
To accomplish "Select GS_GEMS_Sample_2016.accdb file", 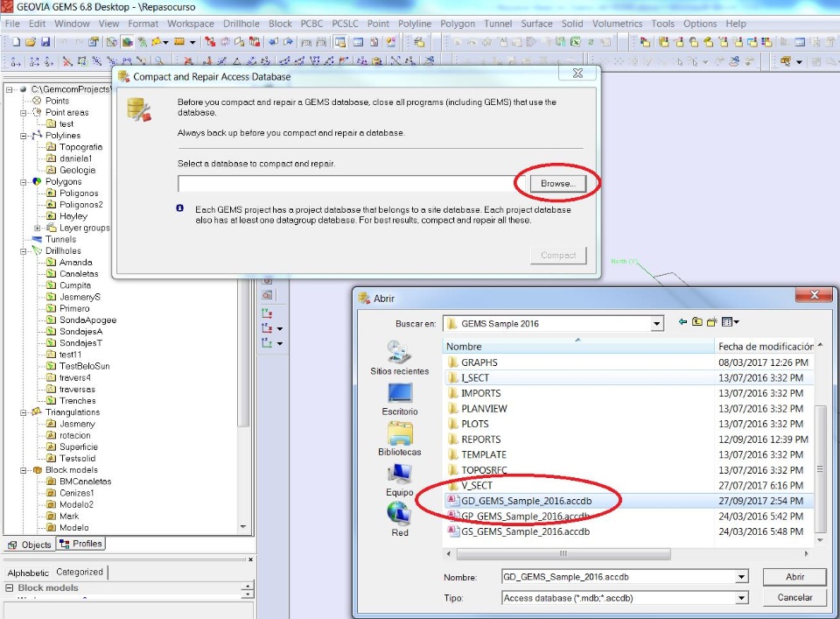I will (526, 531).
